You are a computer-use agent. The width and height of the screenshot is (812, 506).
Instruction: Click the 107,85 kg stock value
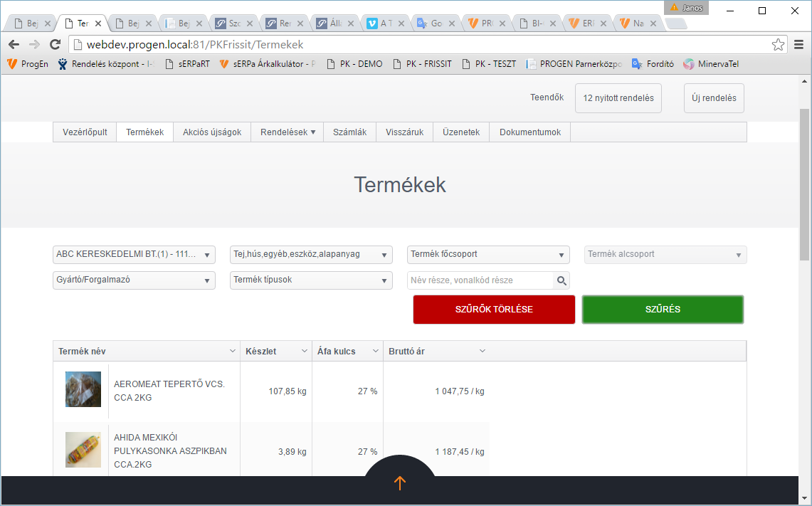[288, 391]
